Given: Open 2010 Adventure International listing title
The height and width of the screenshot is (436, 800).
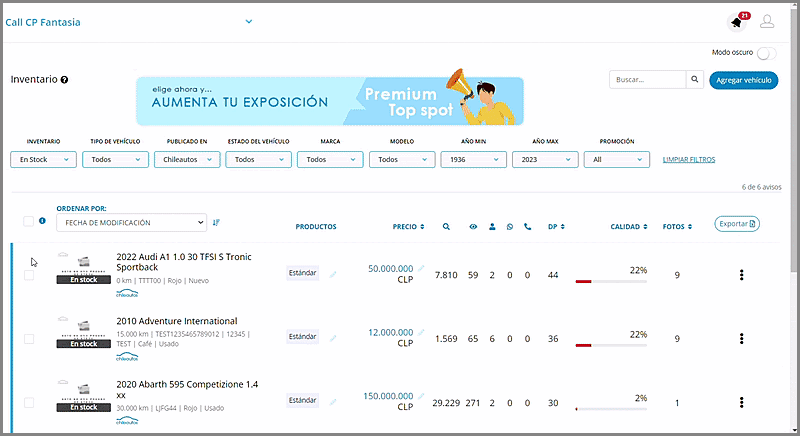Looking at the screenshot, I should (177, 321).
